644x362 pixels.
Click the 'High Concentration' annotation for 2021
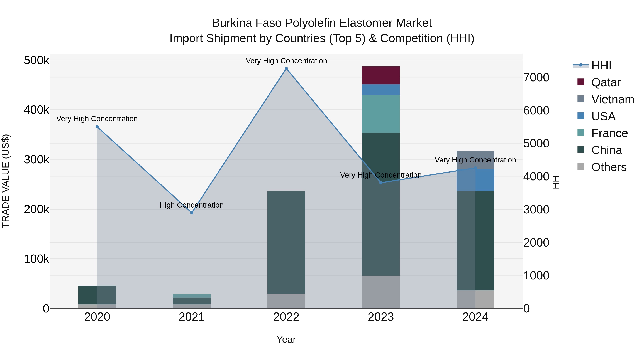click(191, 205)
